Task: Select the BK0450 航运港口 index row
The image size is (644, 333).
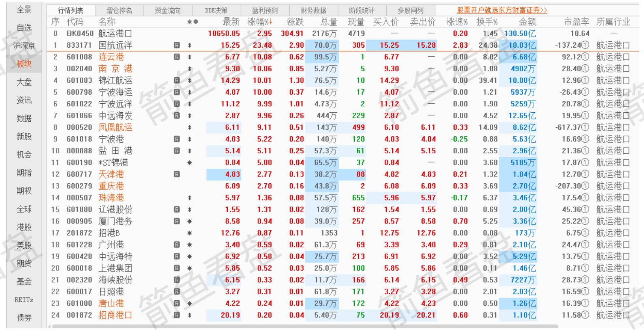Action: [x=343, y=34]
